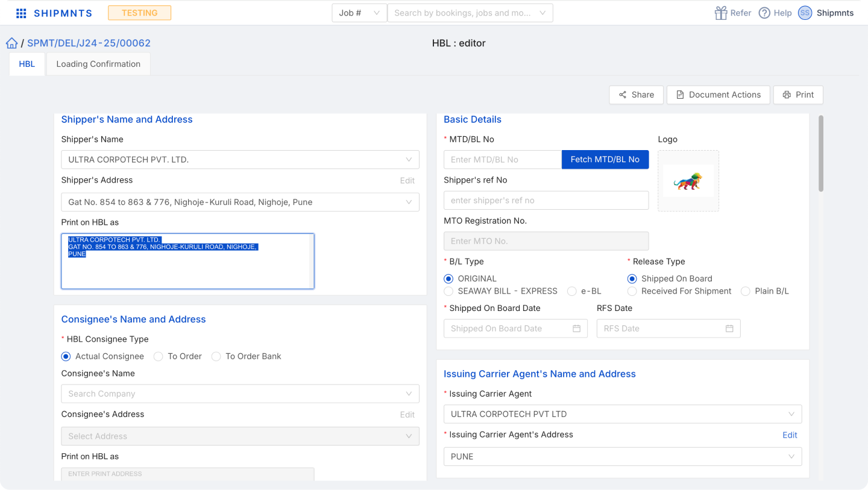The image size is (868, 490).
Task: Open Consignee's Name Search Company dropdown
Action: point(240,394)
